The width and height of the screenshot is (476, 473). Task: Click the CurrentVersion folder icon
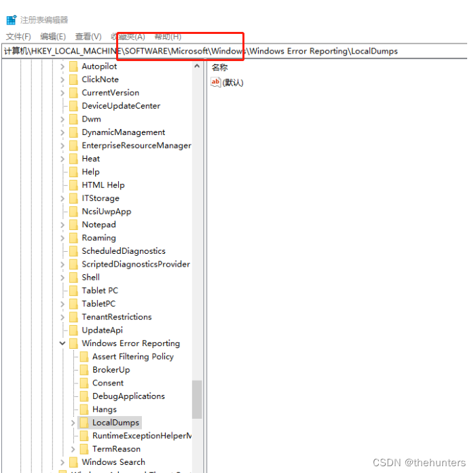73,93
